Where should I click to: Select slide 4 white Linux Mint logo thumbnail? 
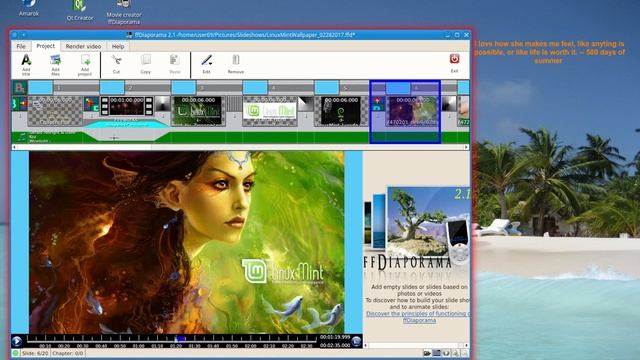point(269,111)
